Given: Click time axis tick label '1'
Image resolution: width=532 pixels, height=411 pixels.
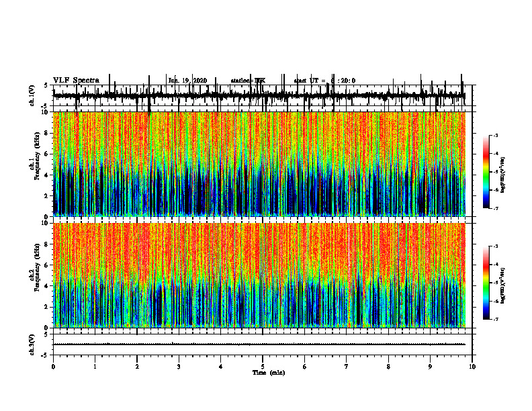Looking at the screenshot, I should tap(95, 367).
